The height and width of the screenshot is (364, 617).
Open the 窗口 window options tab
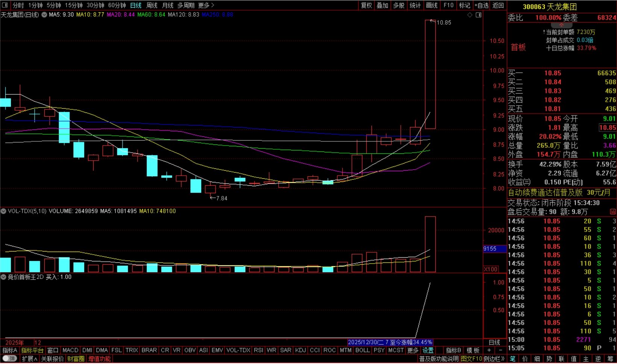pyautogui.click(x=53, y=350)
